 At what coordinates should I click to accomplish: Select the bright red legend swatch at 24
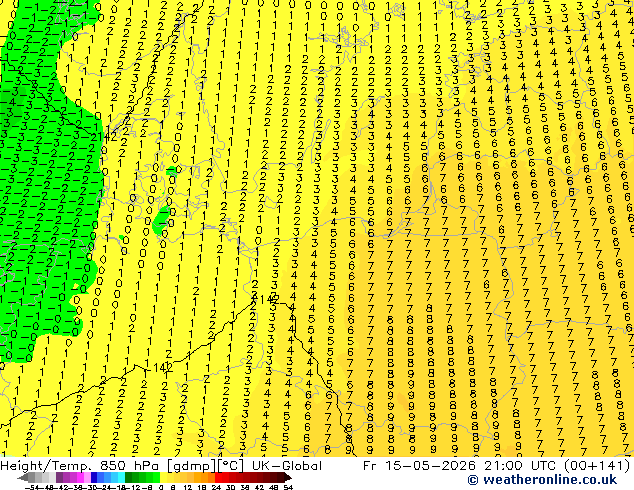click(x=218, y=477)
